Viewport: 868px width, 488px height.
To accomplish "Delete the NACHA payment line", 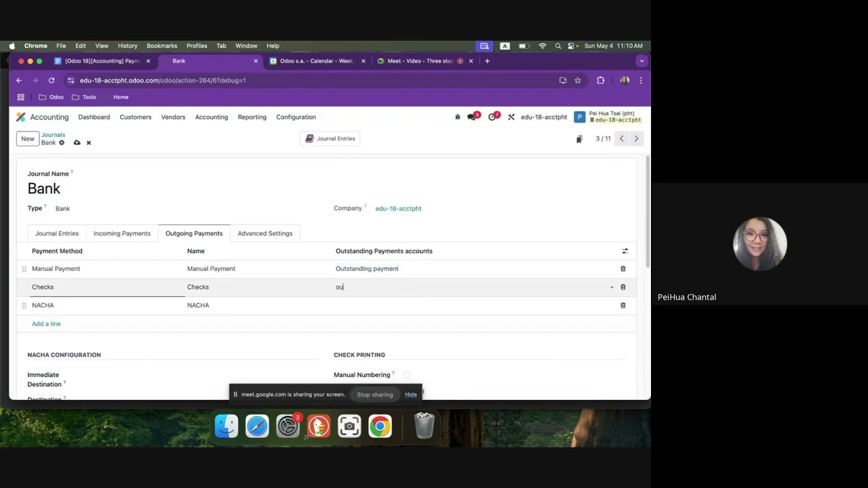I will click(x=623, y=306).
